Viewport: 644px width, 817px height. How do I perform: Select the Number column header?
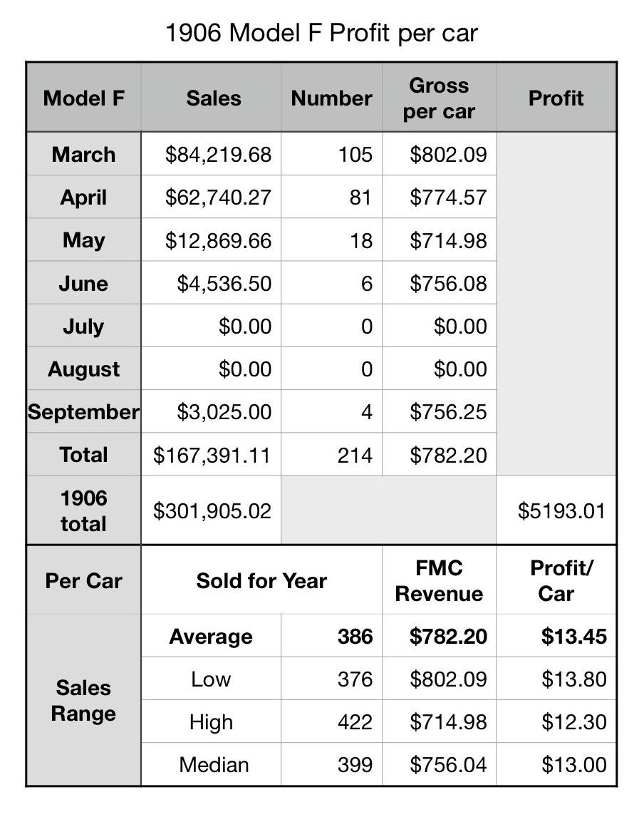pyautogui.click(x=331, y=98)
